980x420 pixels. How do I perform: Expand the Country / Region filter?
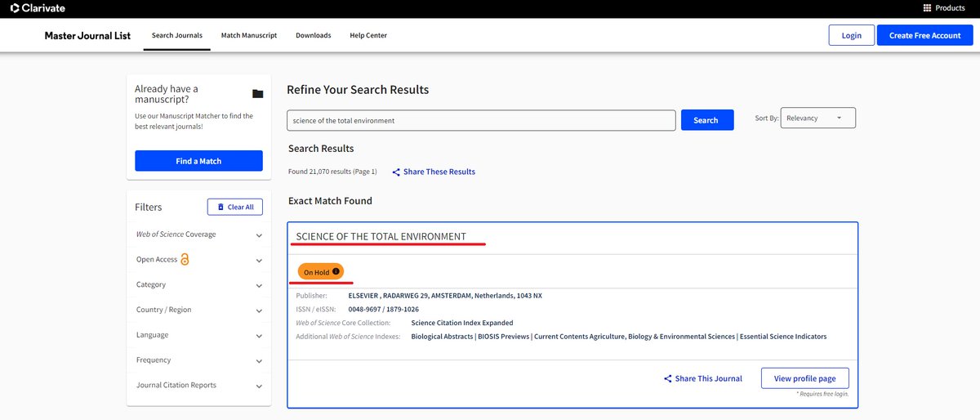(199, 310)
